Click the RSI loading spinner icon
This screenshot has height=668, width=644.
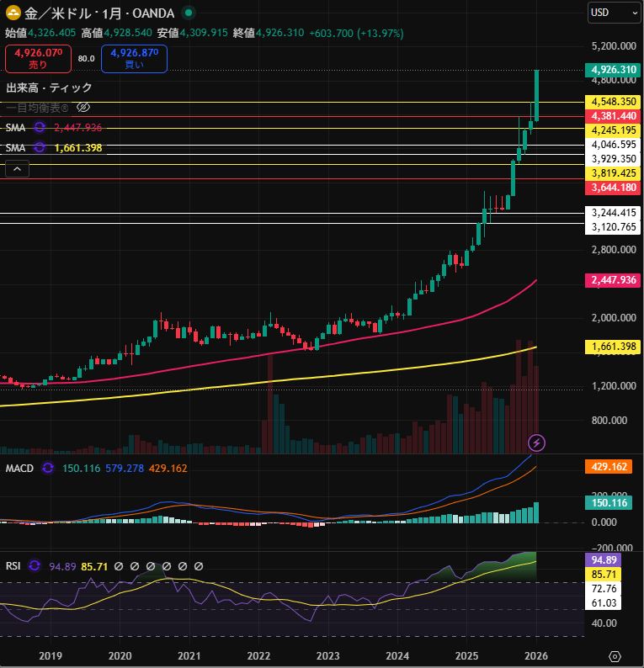(x=35, y=565)
